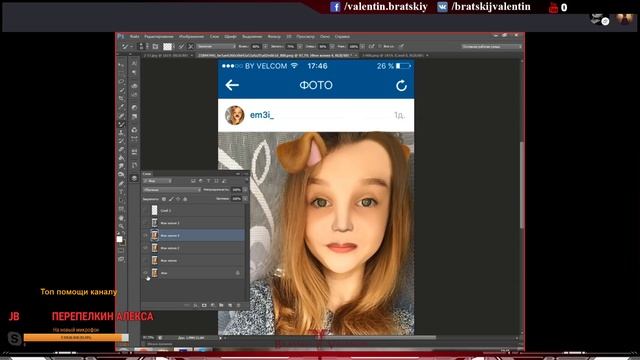Select the Healing Brush tool
This screenshot has height=360, width=640.
121,116
